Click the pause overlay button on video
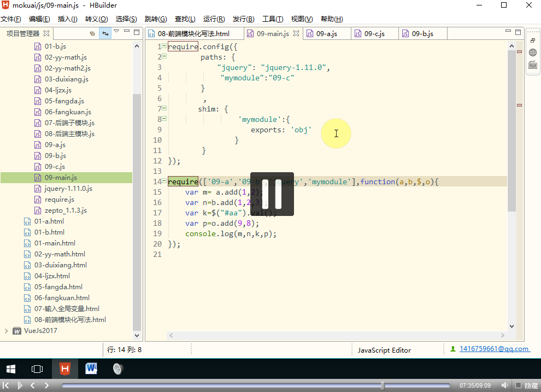 [x=272, y=194]
